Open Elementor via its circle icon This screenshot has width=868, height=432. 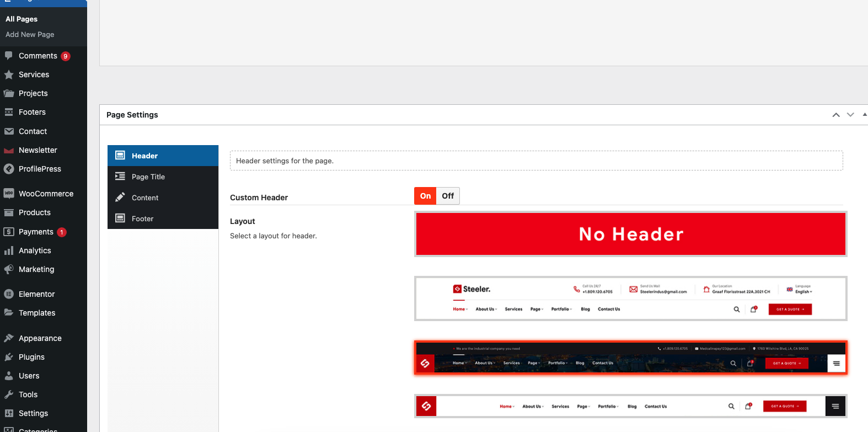pyautogui.click(x=9, y=294)
